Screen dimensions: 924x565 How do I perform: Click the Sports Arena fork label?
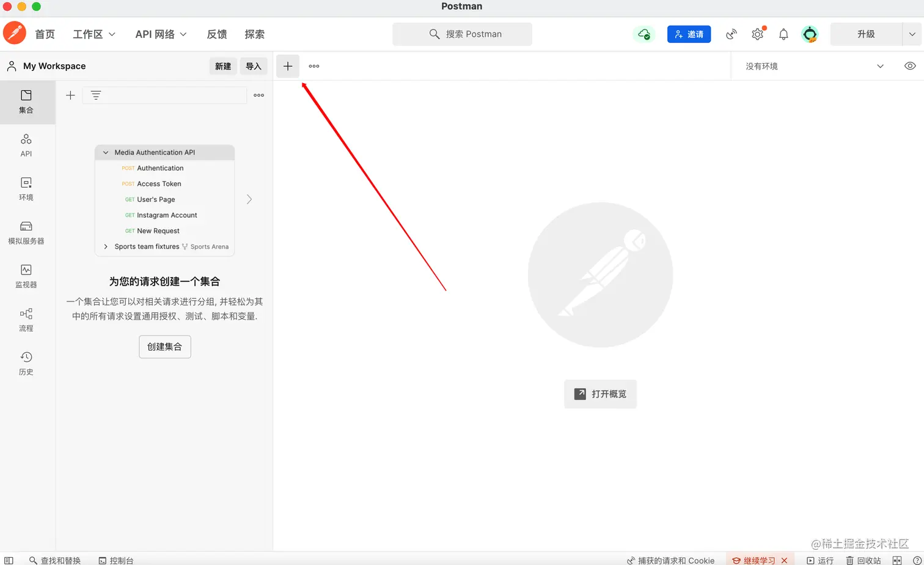coord(205,247)
